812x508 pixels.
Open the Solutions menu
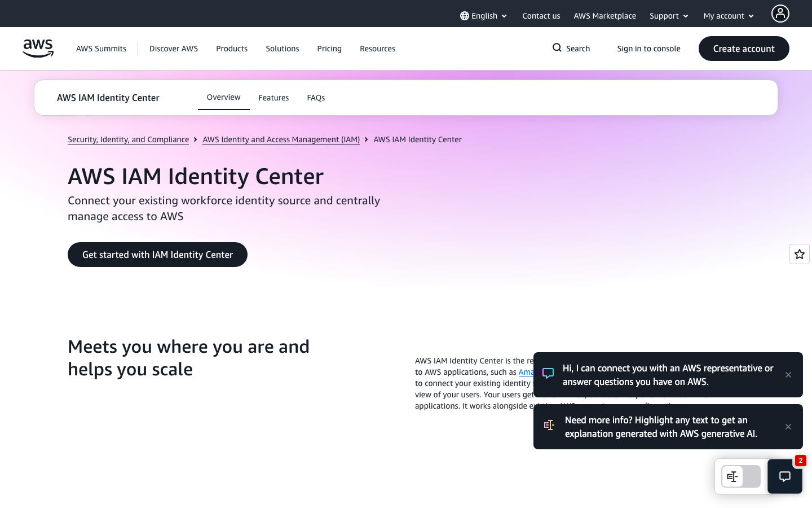click(283, 49)
